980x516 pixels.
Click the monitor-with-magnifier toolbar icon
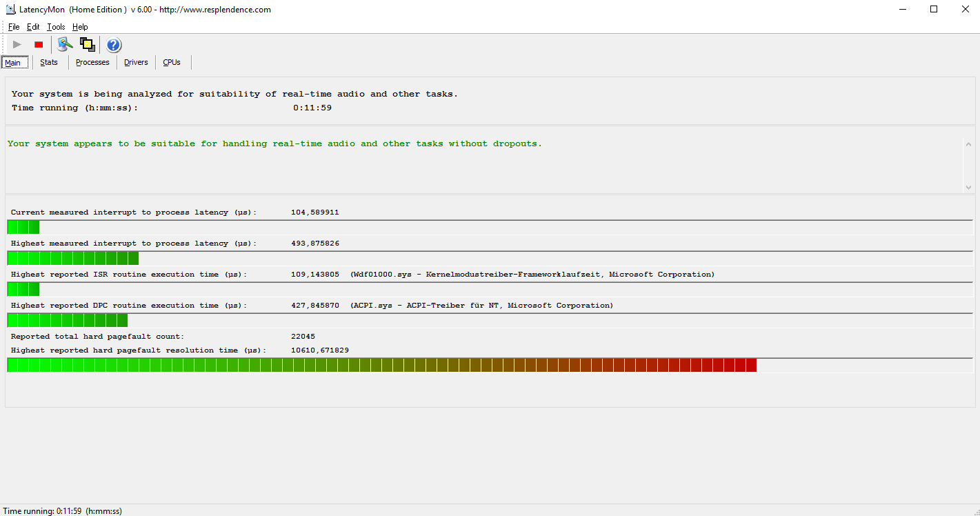pyautogui.click(x=65, y=45)
